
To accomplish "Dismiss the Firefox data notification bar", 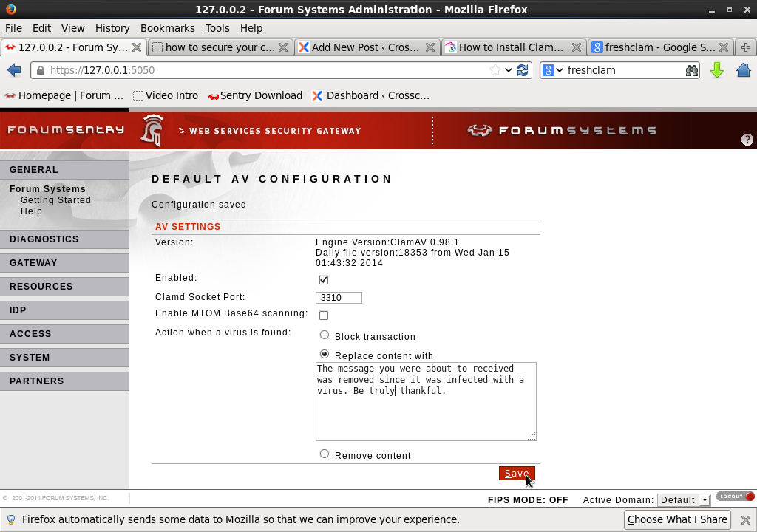I will (746, 520).
